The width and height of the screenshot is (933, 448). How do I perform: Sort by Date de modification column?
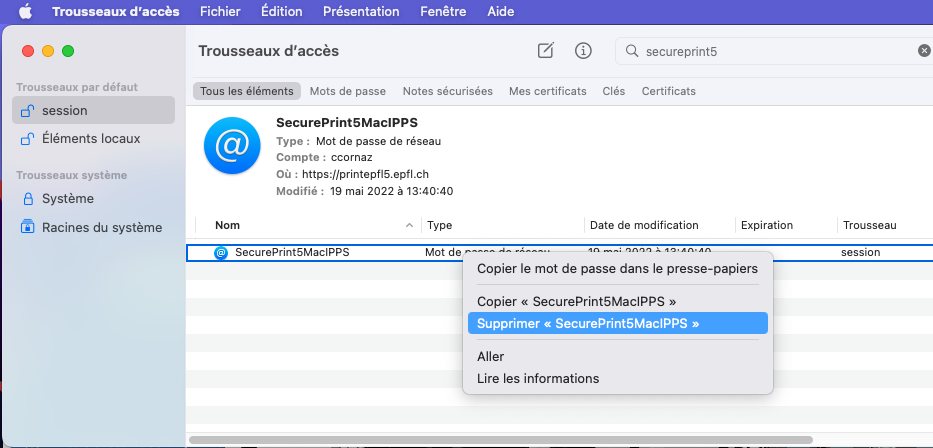pyautogui.click(x=644, y=225)
